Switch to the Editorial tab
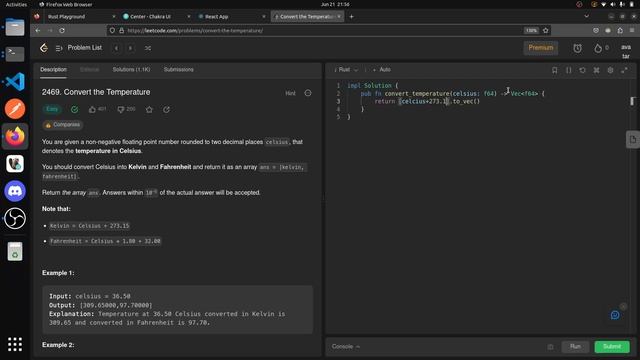Image resolution: width=640 pixels, height=360 pixels. (x=89, y=70)
